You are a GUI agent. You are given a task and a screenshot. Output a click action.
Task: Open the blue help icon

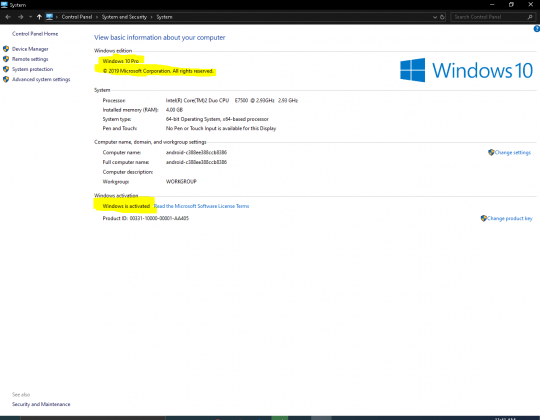(537, 29)
